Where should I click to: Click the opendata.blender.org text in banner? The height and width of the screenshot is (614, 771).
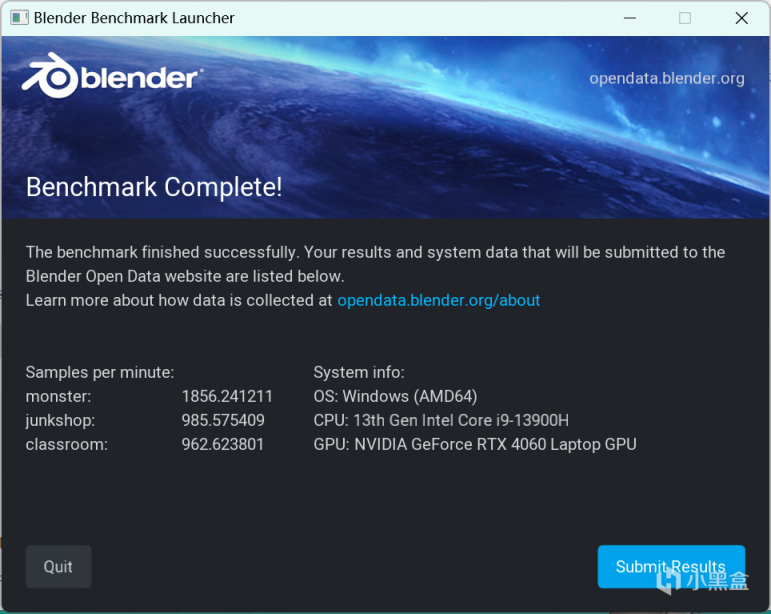[667, 79]
